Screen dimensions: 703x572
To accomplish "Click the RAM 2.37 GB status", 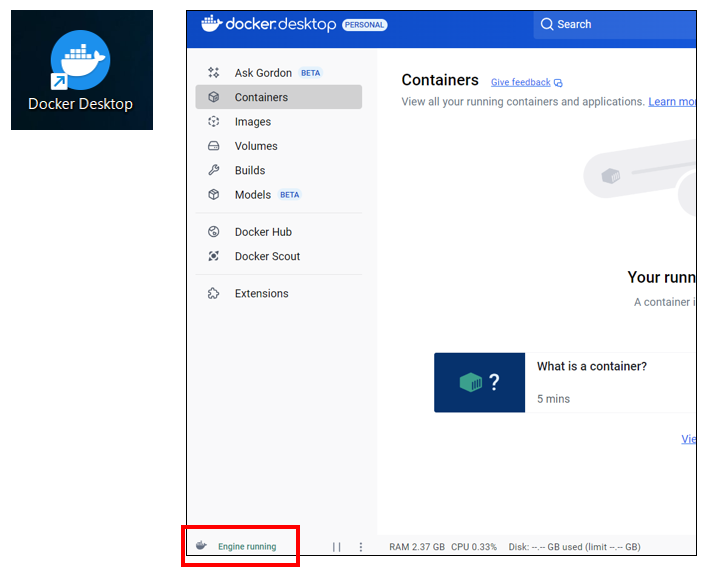I will (417, 547).
